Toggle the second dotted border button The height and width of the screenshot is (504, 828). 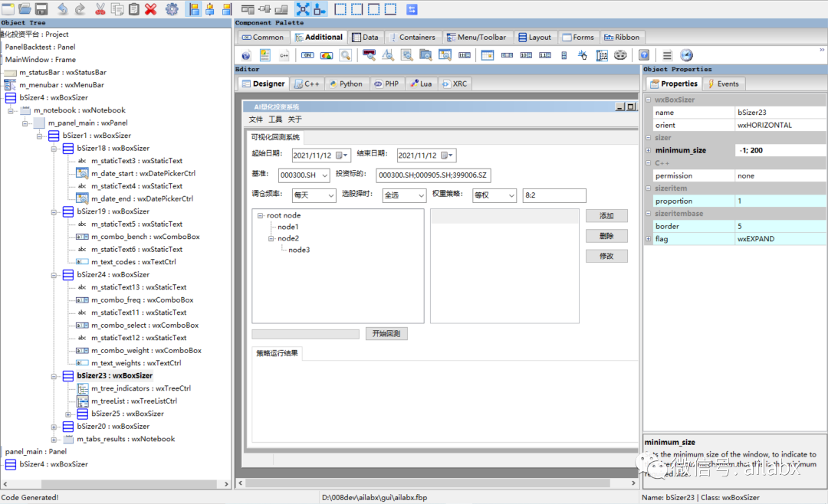coord(357,8)
